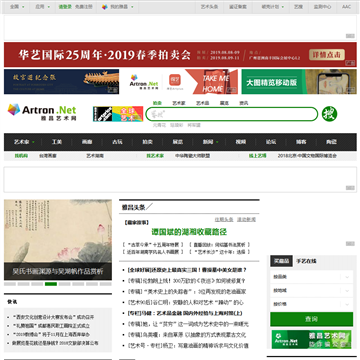Viewport: 360px width, 360px height.
Task: Open 论坛 in main navigation
Action: point(271,142)
